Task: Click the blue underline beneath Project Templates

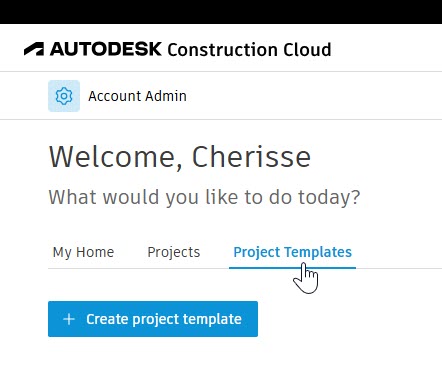Action: 292,268
